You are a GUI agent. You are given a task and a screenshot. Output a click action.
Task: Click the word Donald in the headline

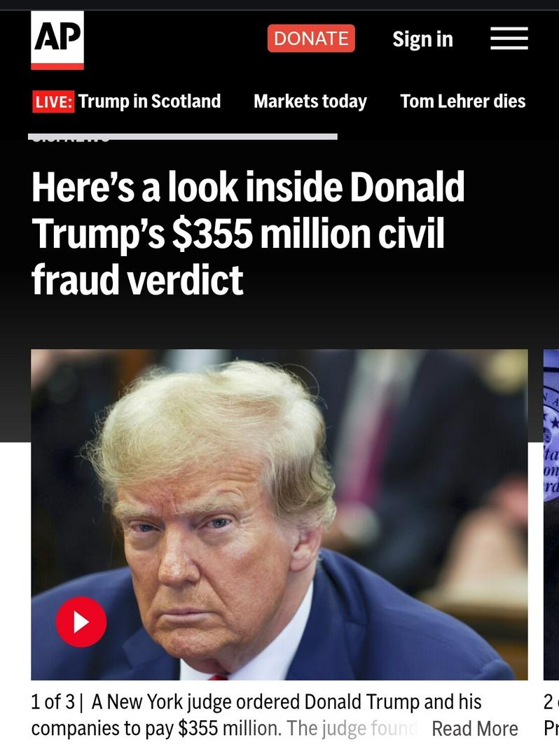pyautogui.click(x=406, y=187)
